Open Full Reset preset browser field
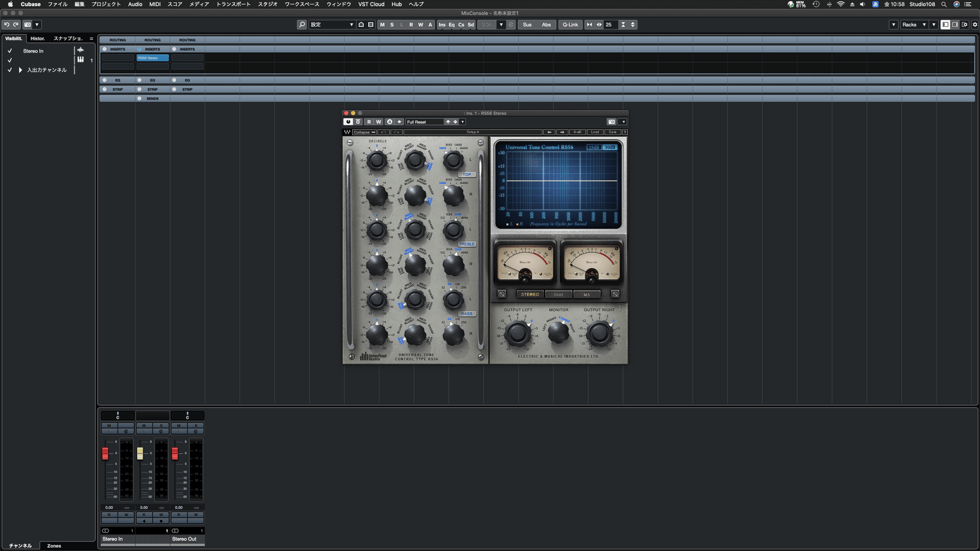Viewport: 980px width, 551px height. 424,122
